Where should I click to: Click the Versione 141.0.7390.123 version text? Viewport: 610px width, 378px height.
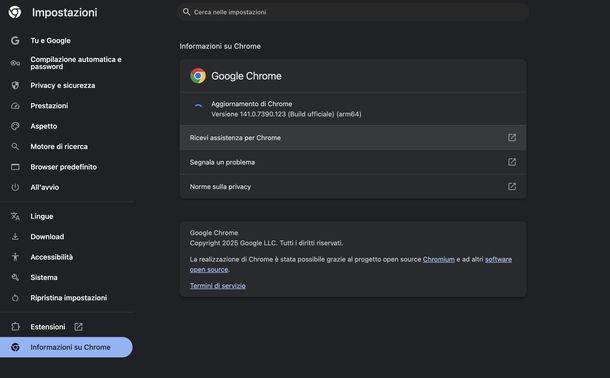pyautogui.click(x=286, y=114)
